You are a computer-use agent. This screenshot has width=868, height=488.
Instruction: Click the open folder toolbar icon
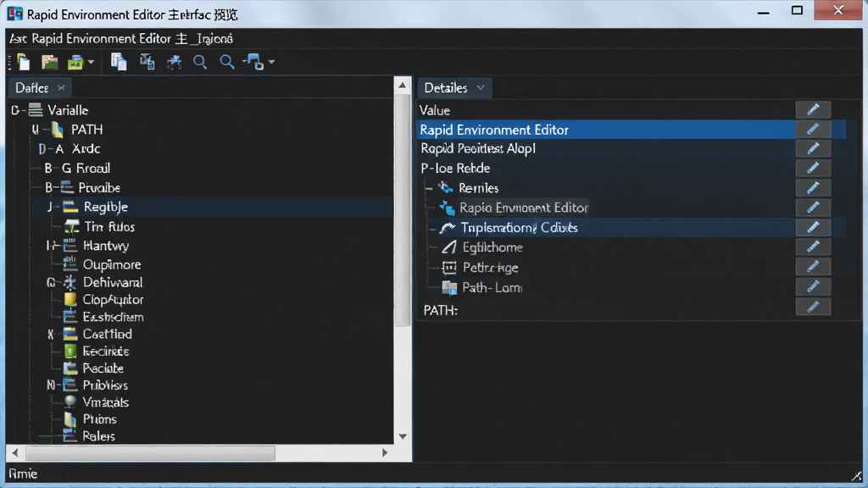tap(50, 62)
